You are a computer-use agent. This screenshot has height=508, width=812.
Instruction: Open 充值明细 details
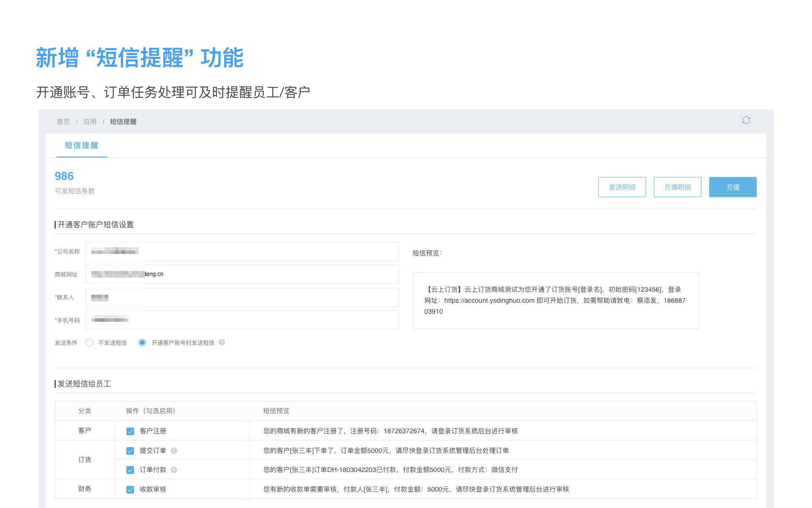pos(677,187)
